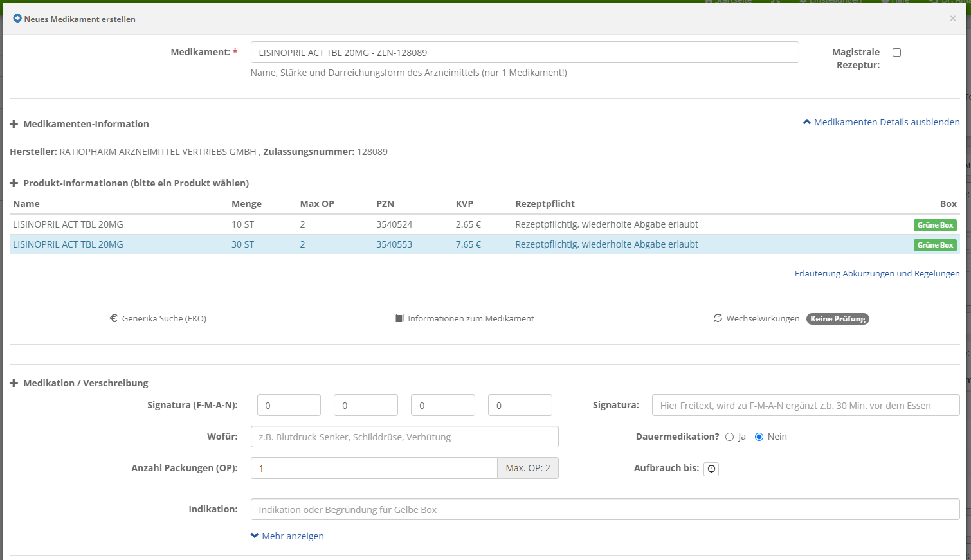Hide details via Medikamenten Details ausblenden
Image resolution: width=971 pixels, height=560 pixels.
coord(881,122)
